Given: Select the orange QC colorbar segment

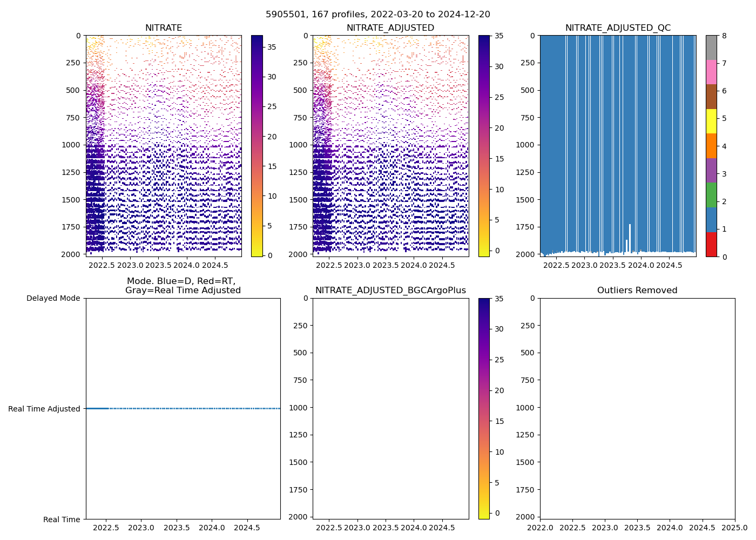Looking at the screenshot, I should click(x=711, y=146).
